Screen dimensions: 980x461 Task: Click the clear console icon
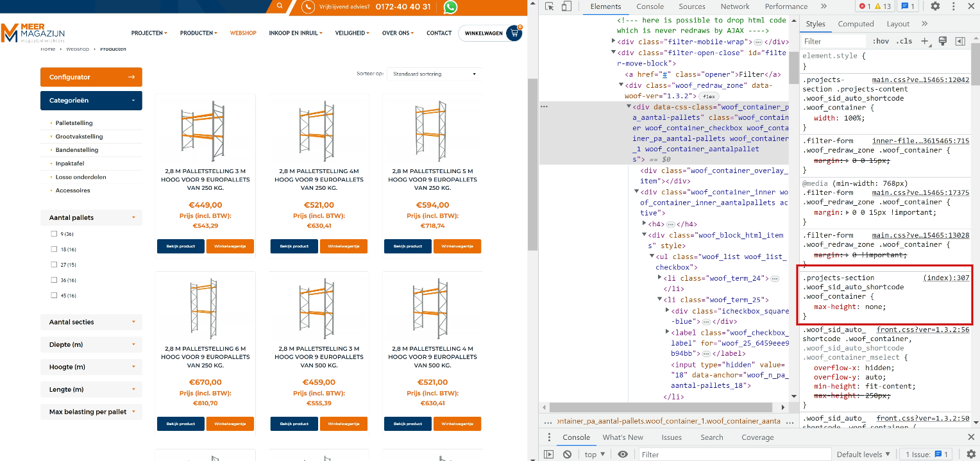567,454
